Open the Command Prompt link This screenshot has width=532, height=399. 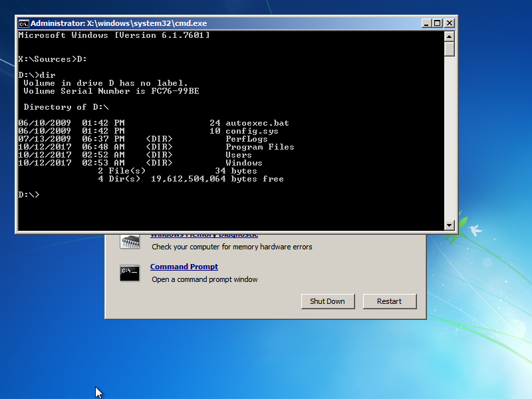184,267
